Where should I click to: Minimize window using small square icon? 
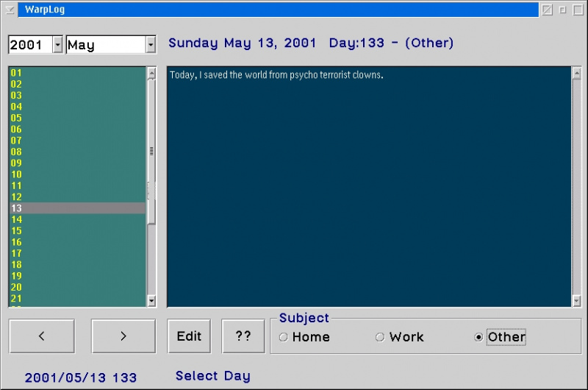pos(562,10)
